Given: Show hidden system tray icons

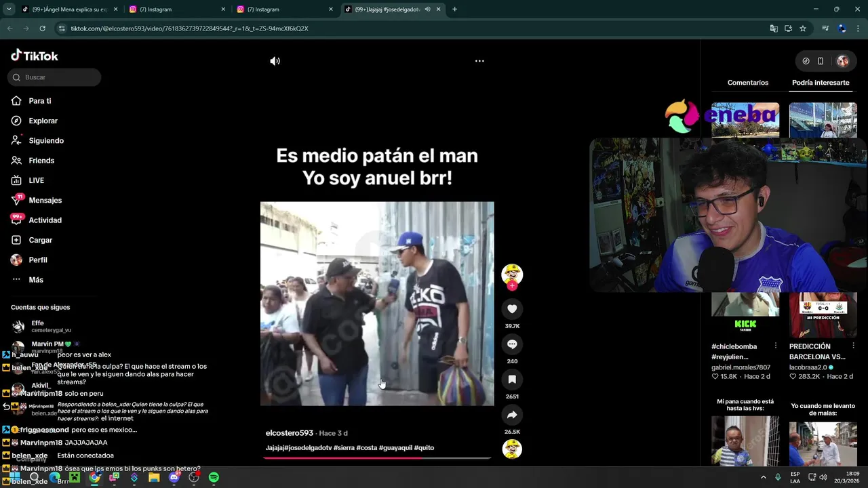Looking at the screenshot, I should coord(764,477).
